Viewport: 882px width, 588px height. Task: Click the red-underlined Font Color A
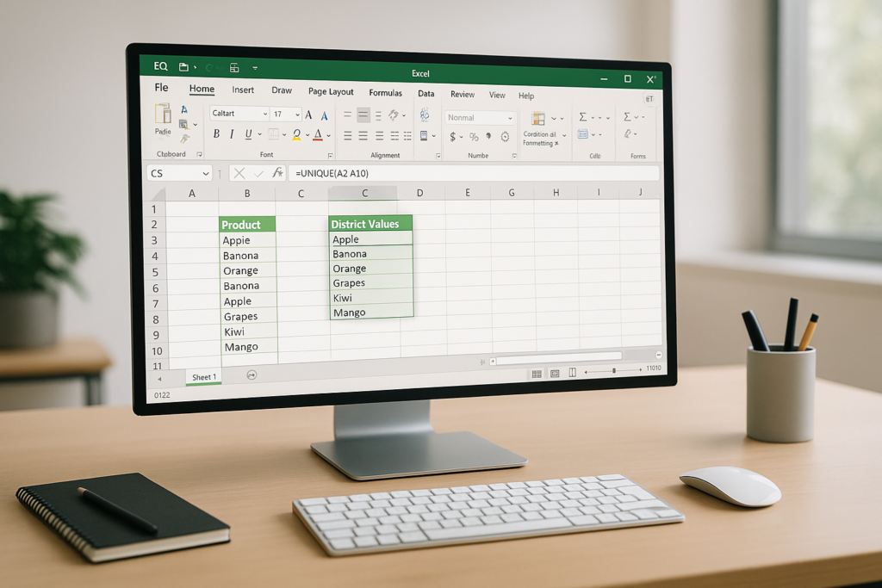318,135
